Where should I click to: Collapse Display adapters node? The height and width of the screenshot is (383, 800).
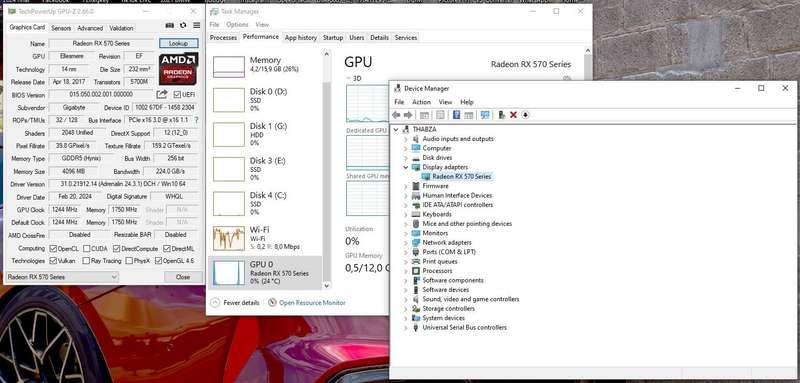tap(406, 167)
